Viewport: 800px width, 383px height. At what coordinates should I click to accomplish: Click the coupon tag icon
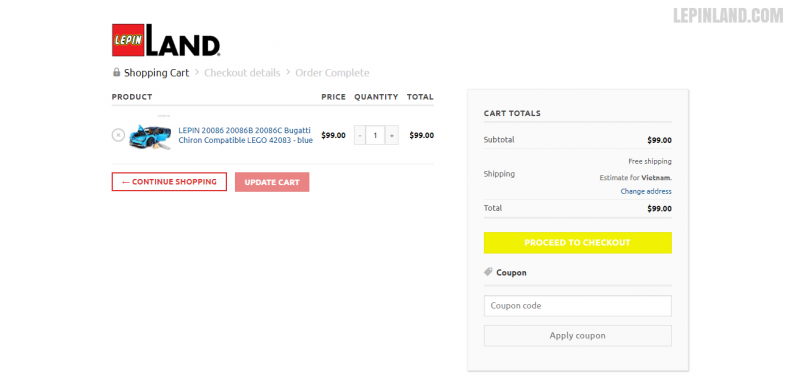coord(488,272)
